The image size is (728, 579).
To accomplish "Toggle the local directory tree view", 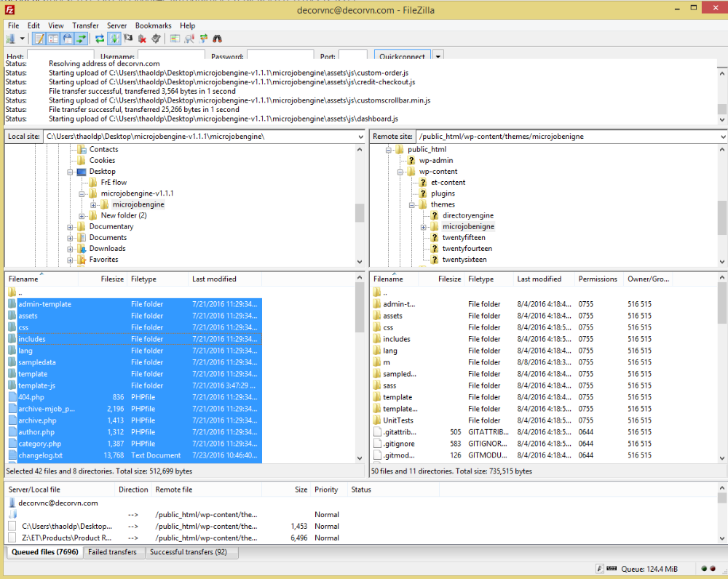I will pos(53,39).
